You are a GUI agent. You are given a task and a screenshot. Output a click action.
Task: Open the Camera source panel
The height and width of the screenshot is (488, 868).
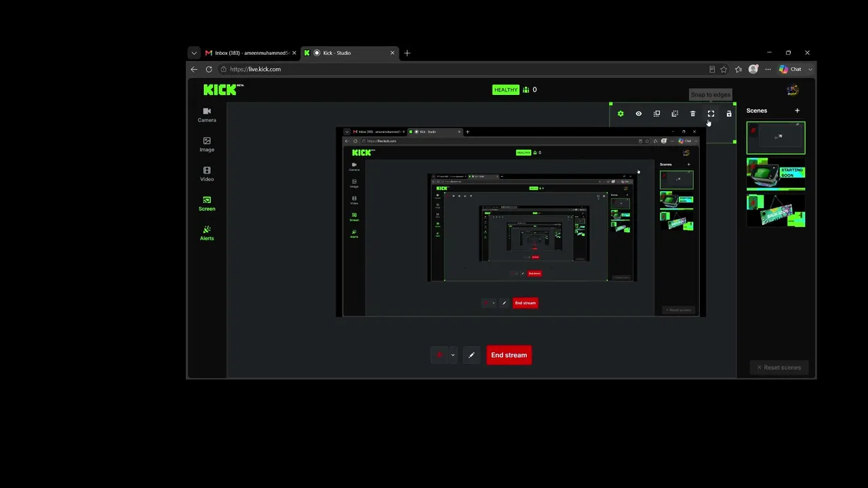(x=207, y=115)
